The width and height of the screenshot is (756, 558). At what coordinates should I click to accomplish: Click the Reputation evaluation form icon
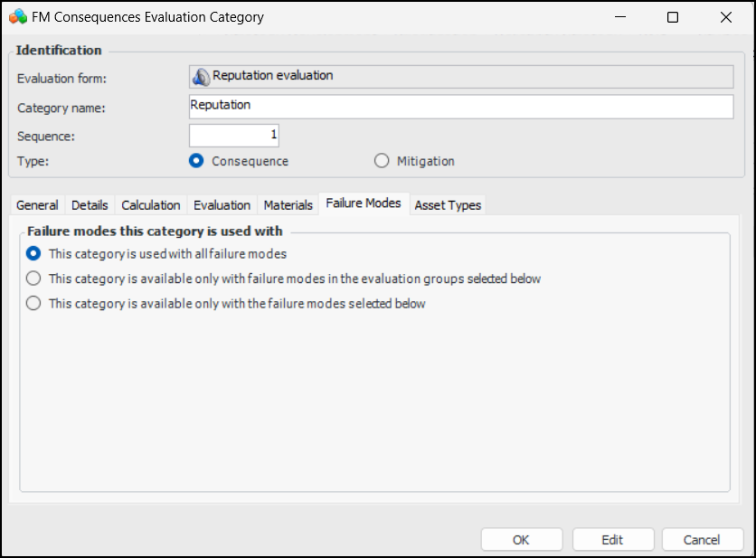(x=201, y=77)
